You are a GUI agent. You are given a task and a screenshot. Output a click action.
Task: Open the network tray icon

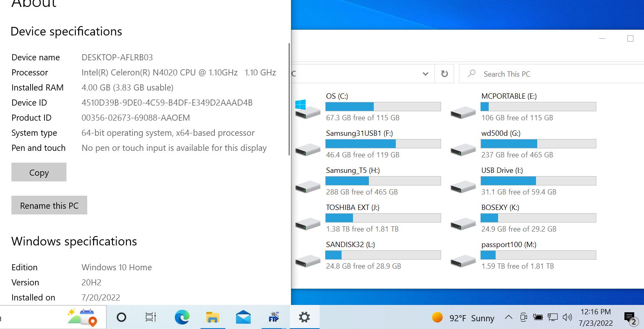tap(553, 317)
